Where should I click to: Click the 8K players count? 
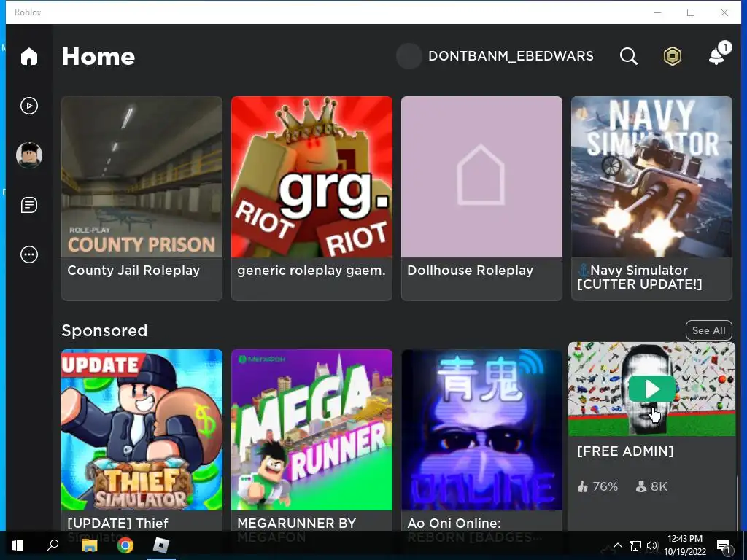coord(651,486)
